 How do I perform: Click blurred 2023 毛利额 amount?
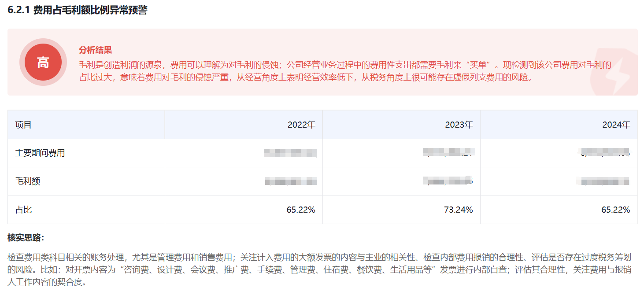click(448, 181)
